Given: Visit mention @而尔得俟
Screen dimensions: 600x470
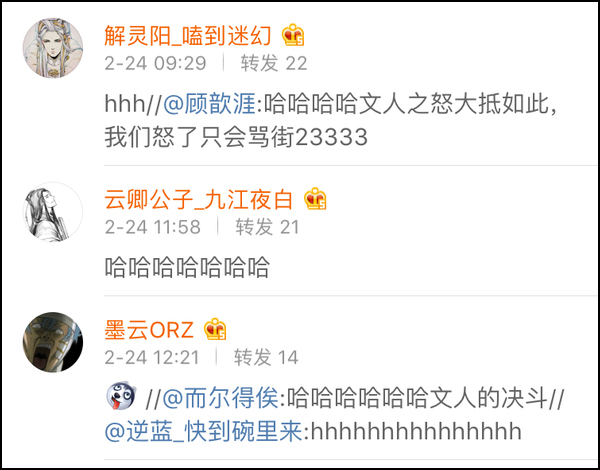Looking at the screenshot, I should coord(221,399).
